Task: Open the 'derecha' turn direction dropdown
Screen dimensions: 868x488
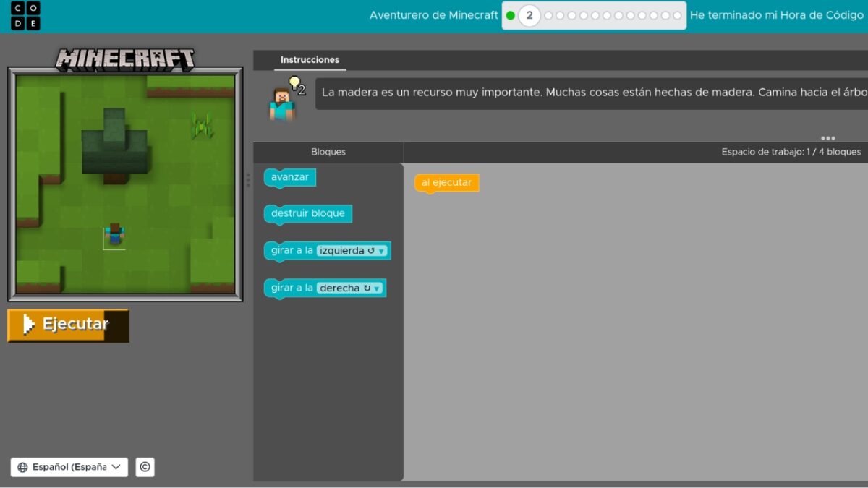Action: (x=350, y=288)
